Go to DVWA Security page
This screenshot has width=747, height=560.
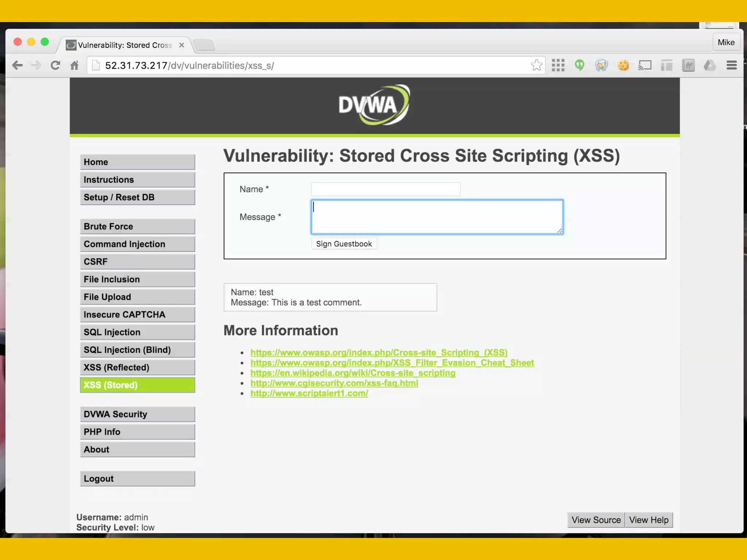click(x=137, y=414)
